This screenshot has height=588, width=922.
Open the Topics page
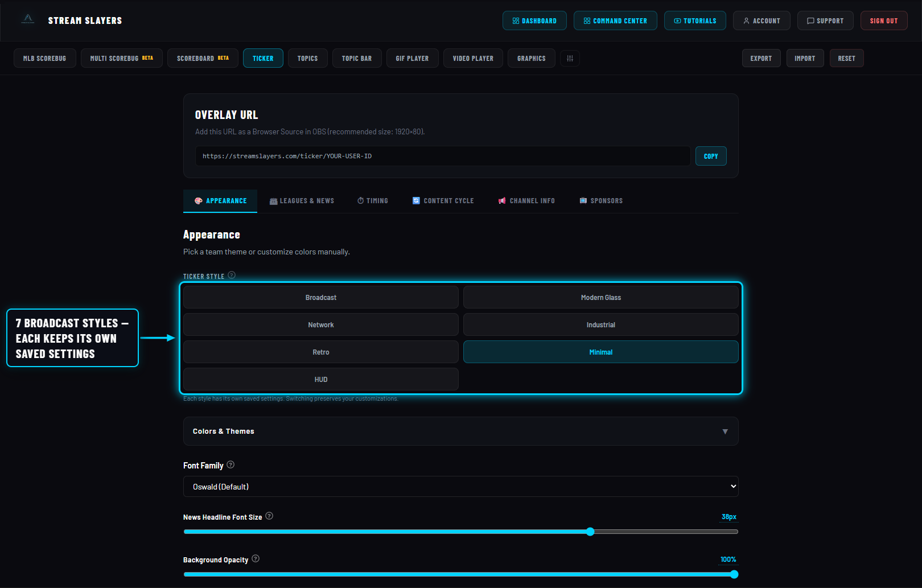coord(308,59)
